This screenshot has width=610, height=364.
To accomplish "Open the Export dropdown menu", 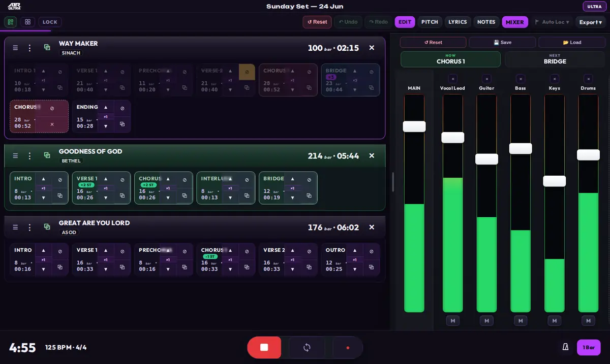I will pos(591,22).
